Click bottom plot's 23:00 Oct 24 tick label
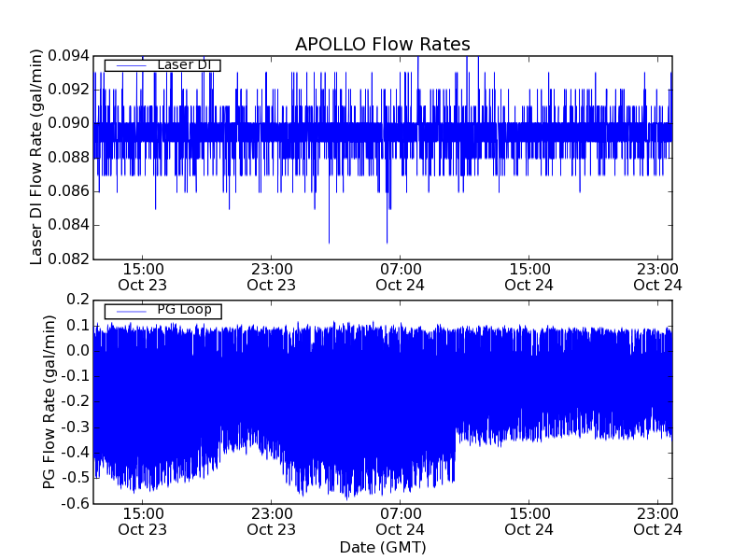The image size is (747, 560). [658, 521]
